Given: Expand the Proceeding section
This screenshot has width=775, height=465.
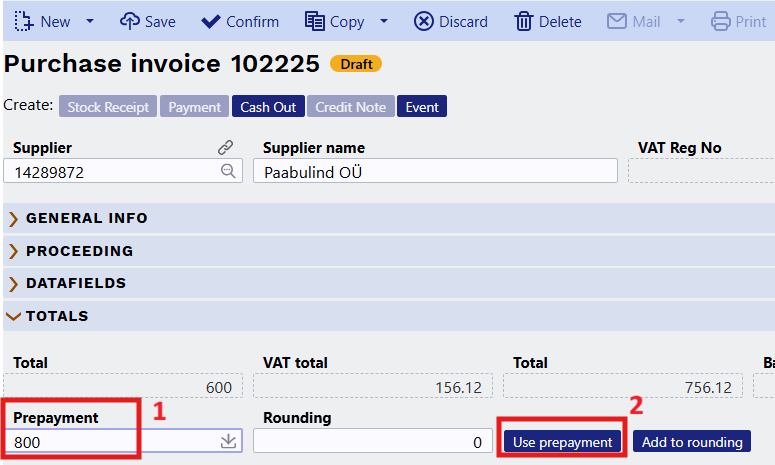Looking at the screenshot, I should [x=389, y=251].
